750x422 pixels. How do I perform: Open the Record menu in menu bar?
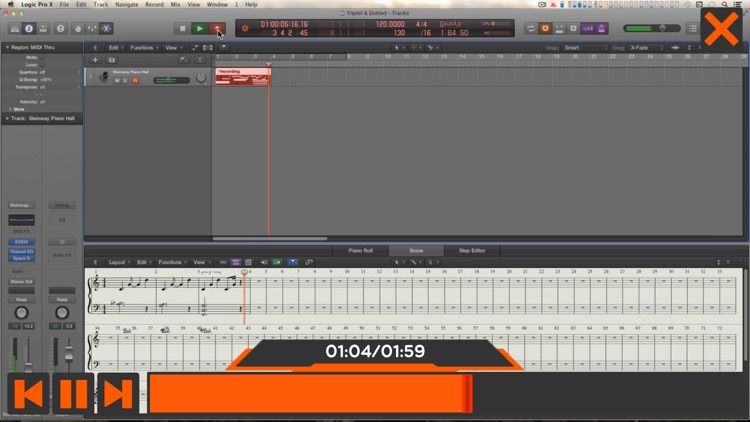pos(154,4)
